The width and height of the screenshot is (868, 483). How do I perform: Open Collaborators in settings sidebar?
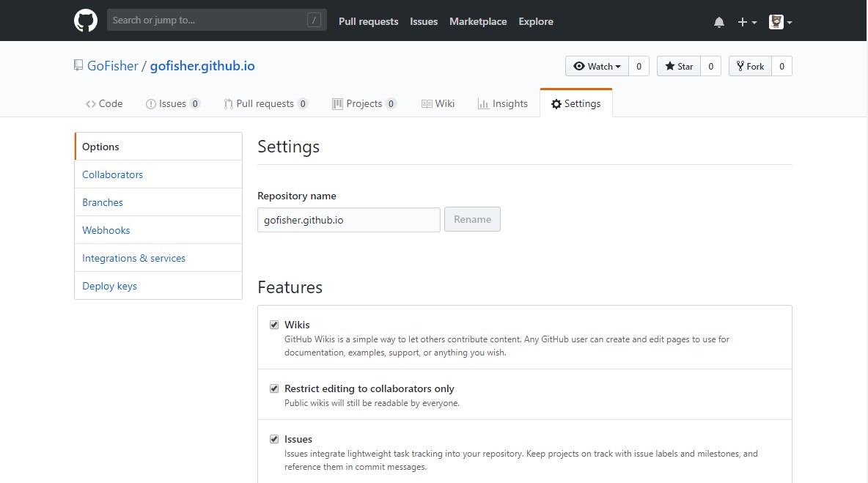tap(112, 174)
